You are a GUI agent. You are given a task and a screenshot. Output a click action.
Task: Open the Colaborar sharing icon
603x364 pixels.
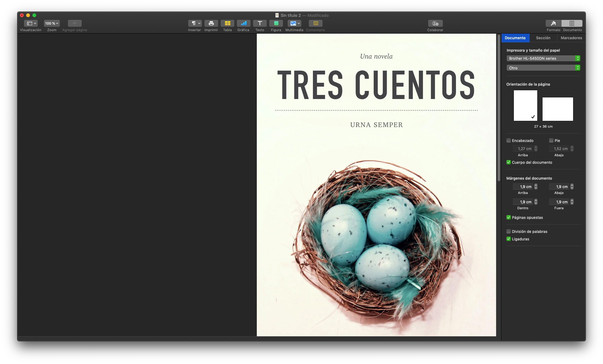click(x=435, y=23)
